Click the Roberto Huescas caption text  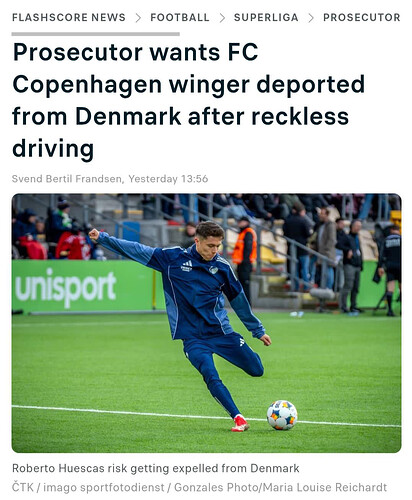point(156,468)
